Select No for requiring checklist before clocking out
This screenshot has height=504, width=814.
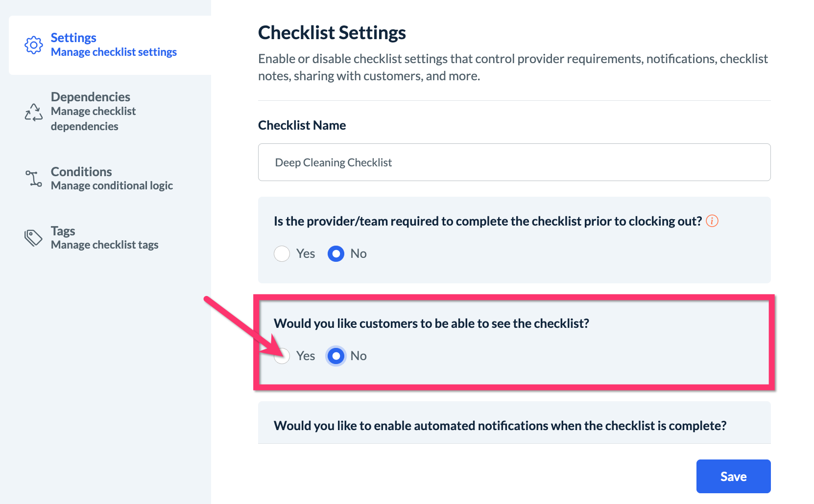tap(336, 254)
